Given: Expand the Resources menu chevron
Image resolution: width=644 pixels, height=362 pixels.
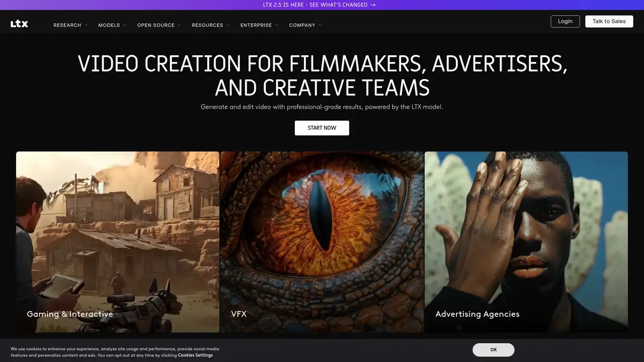Looking at the screenshot, I should tap(228, 25).
